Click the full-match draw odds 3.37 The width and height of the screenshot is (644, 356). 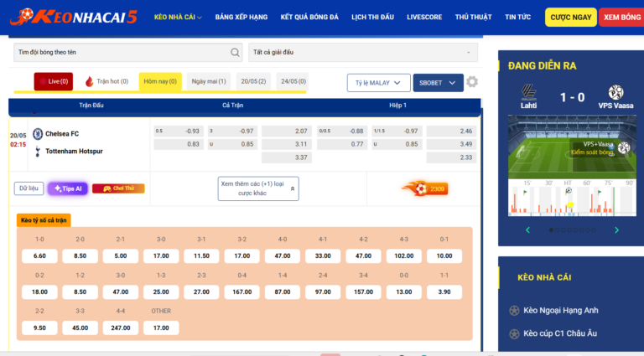point(287,157)
